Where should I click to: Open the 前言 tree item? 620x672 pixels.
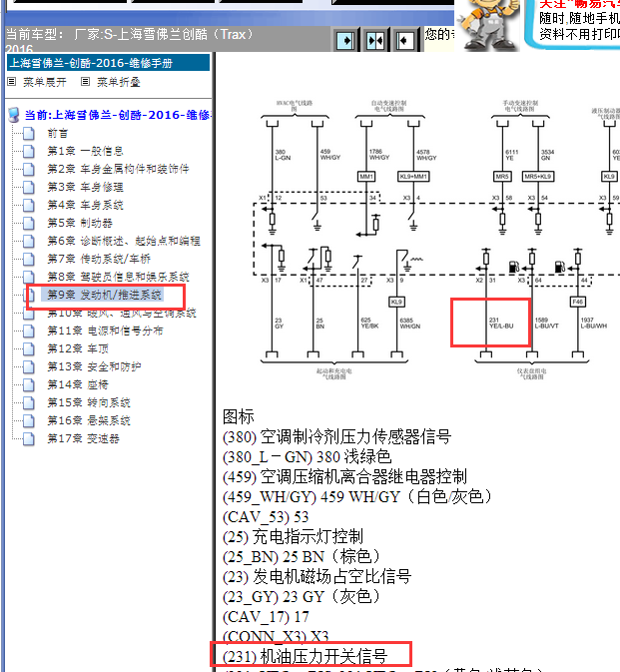coord(58,133)
